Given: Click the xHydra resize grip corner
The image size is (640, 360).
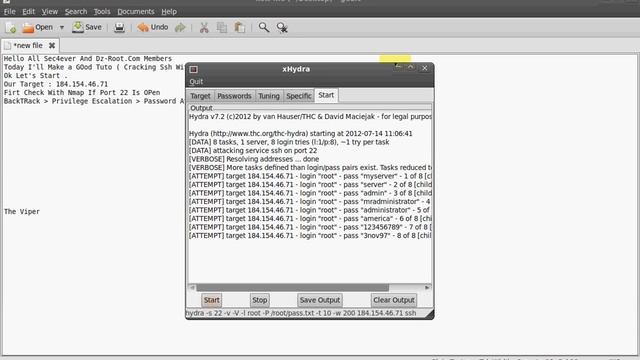Looking at the screenshot, I should coord(429,313).
